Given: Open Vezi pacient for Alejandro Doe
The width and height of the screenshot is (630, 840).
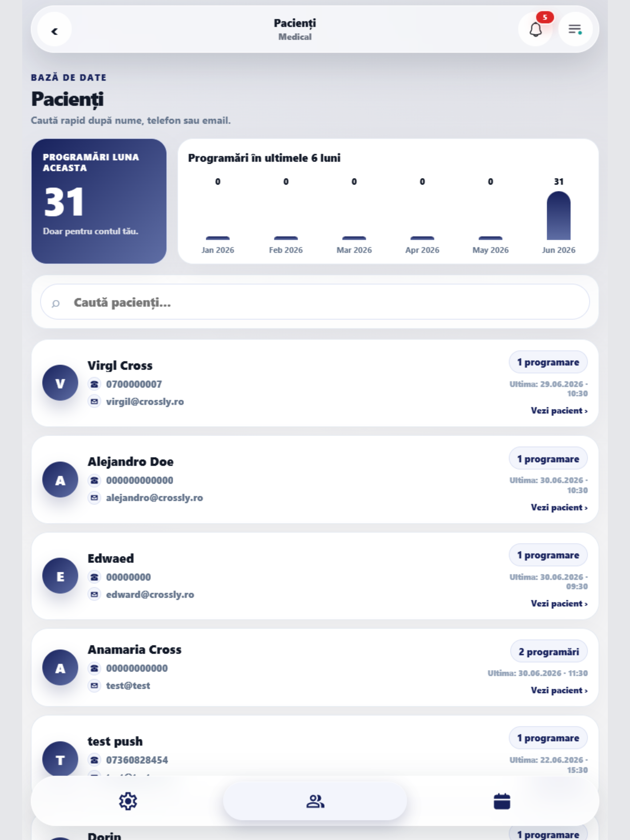Looking at the screenshot, I should click(559, 507).
